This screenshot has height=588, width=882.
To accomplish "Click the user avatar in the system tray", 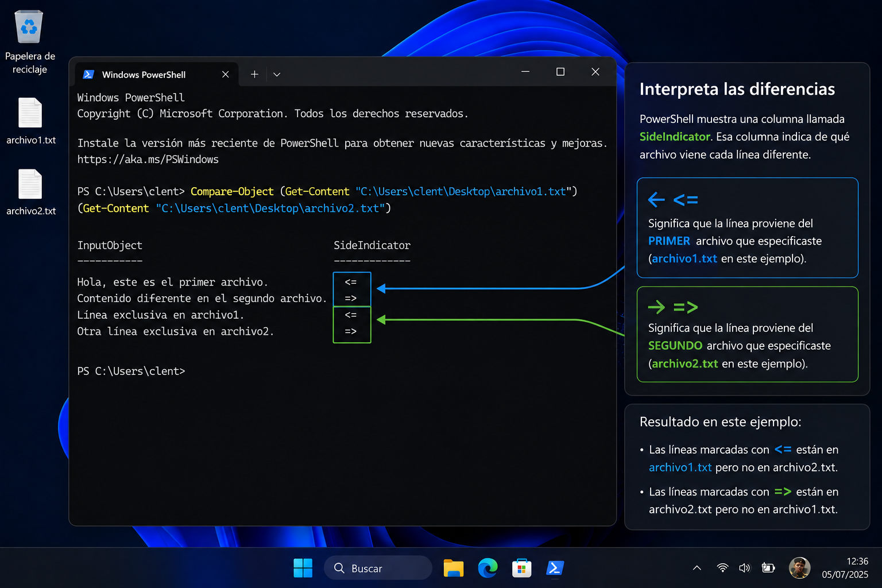I will point(799,568).
